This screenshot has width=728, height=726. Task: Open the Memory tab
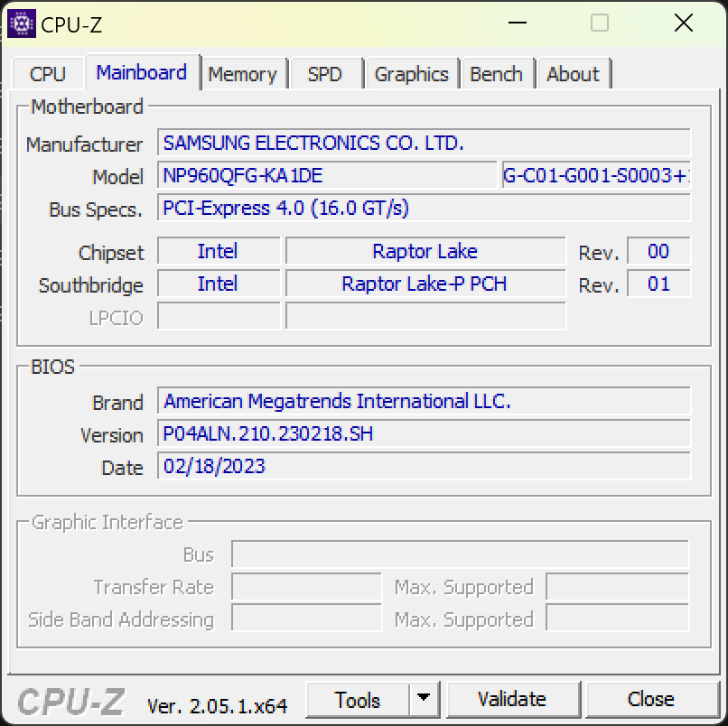[x=242, y=74]
